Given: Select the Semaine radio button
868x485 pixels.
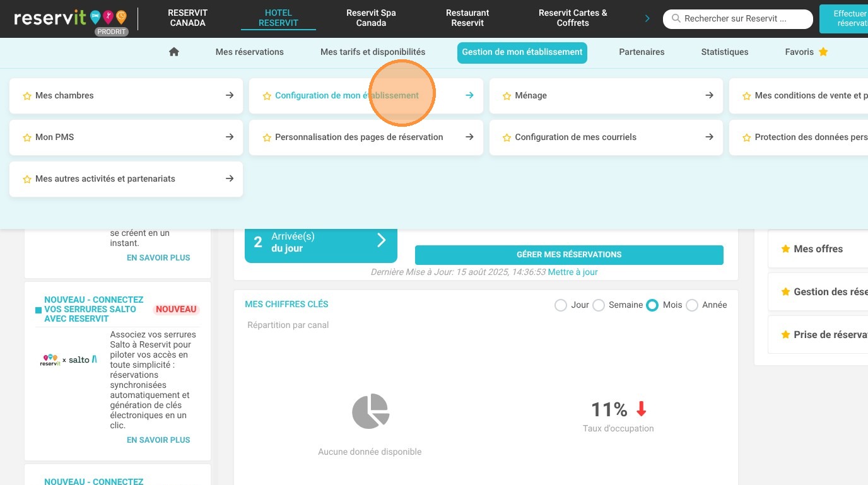Looking at the screenshot, I should (x=598, y=305).
